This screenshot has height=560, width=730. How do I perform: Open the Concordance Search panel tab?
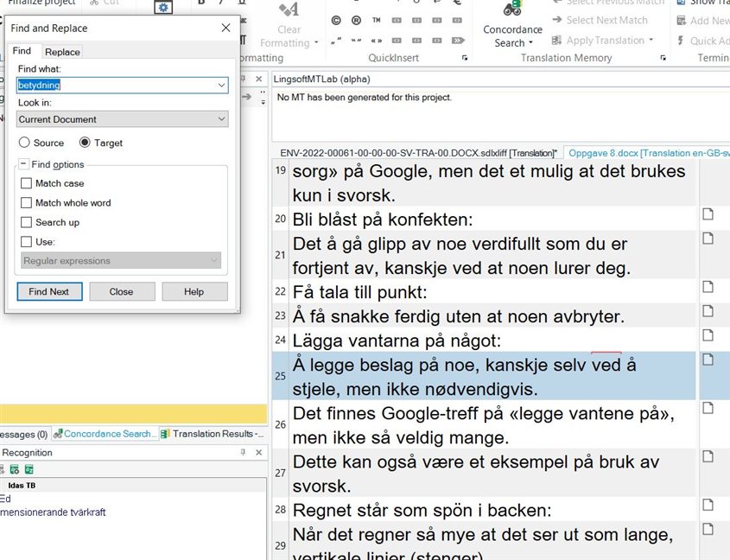(105, 434)
